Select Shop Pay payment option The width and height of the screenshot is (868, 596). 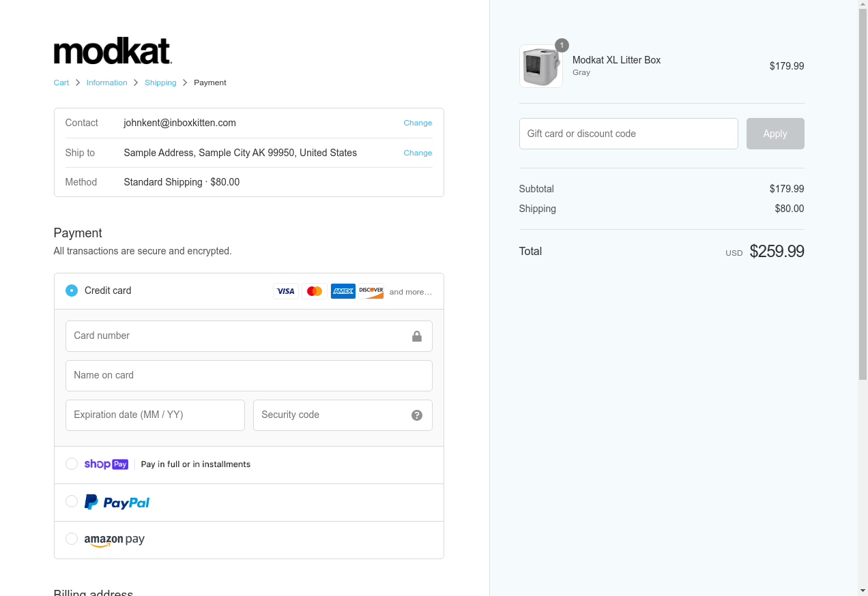point(72,464)
